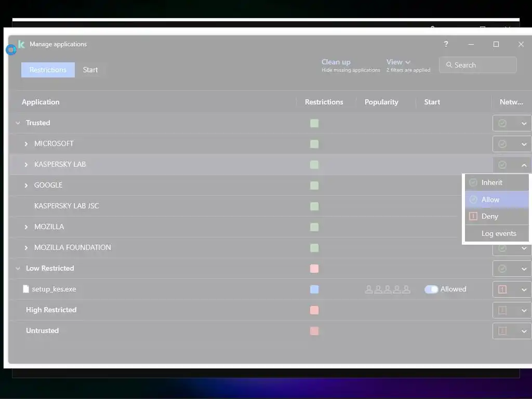Maximize the Manage applications window
This screenshot has height=399, width=532.
496,44
